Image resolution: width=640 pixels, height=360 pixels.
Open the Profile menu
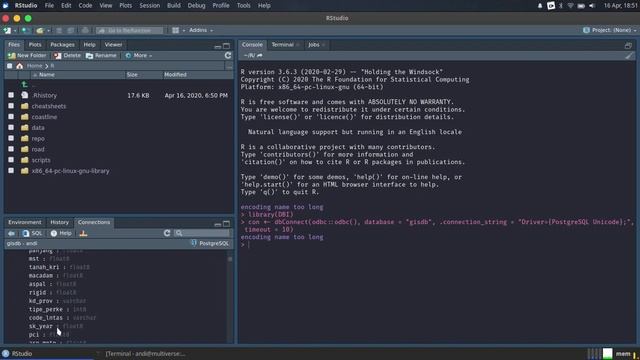221,6
